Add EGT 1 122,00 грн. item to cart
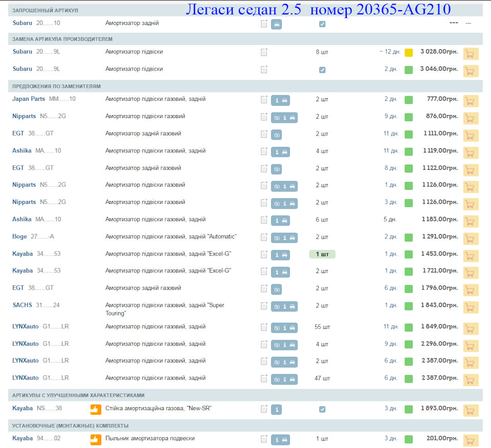The image size is (491, 448). coord(471,170)
